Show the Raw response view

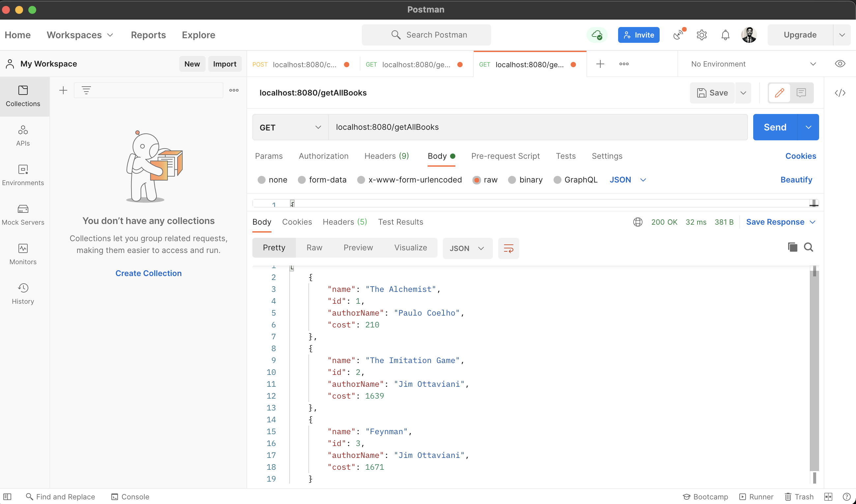[x=314, y=248]
